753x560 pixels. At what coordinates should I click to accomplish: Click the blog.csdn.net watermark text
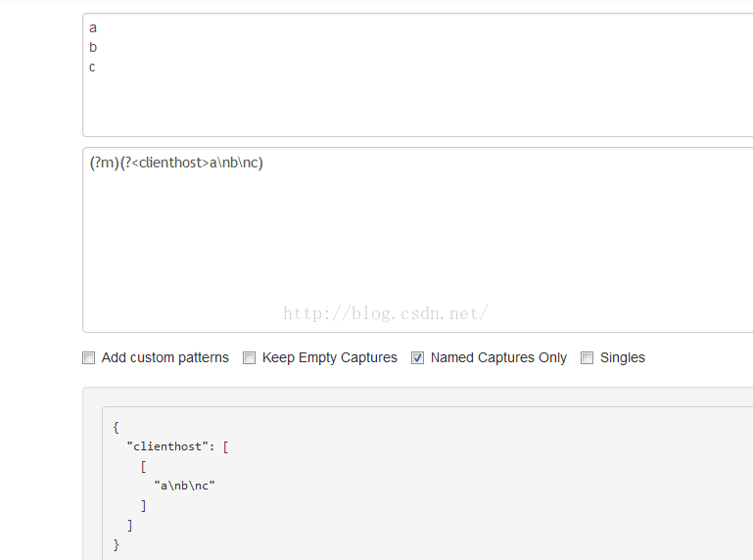click(385, 313)
